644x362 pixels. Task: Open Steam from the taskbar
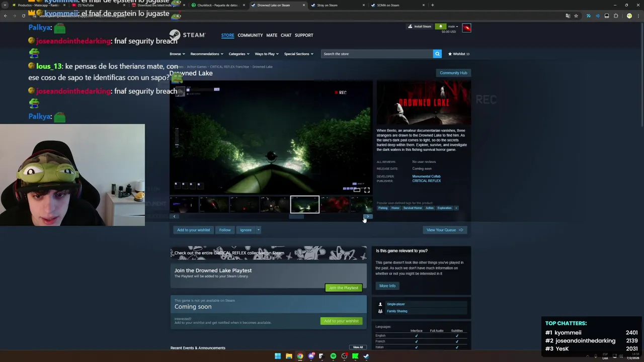(x=366, y=356)
